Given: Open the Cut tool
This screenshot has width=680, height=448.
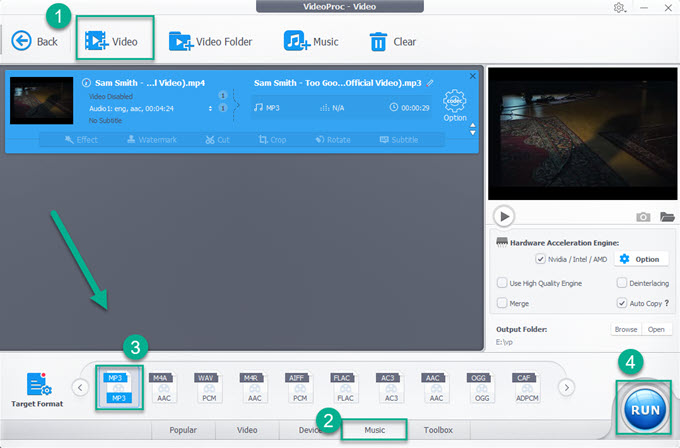Looking at the screenshot, I should coord(217,140).
